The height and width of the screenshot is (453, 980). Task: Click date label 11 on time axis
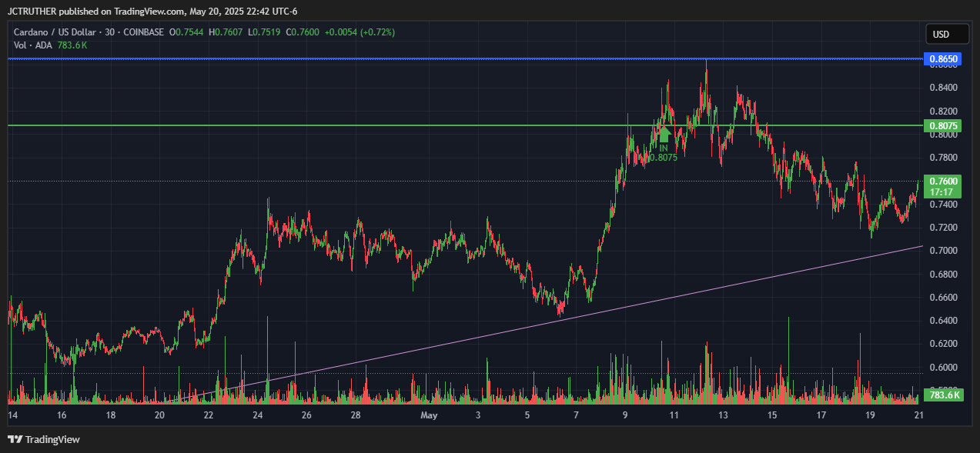pos(674,415)
